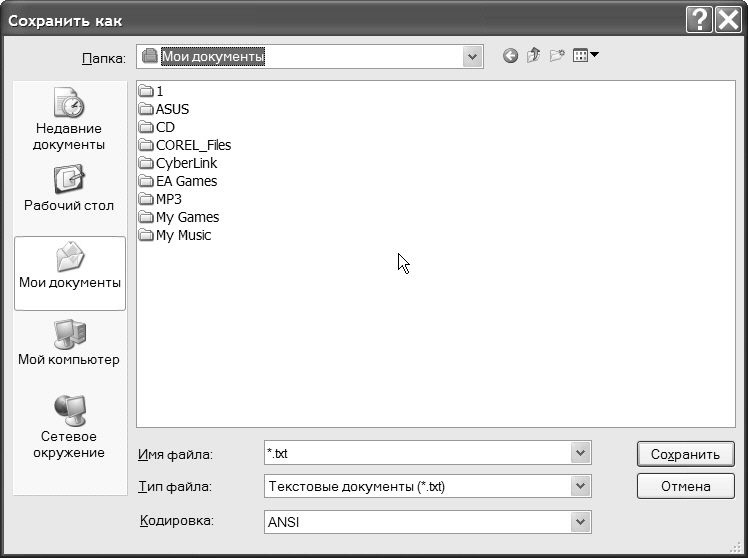Select the COREL_Files folder icon
This screenshot has width=748, height=558.
click(x=146, y=145)
